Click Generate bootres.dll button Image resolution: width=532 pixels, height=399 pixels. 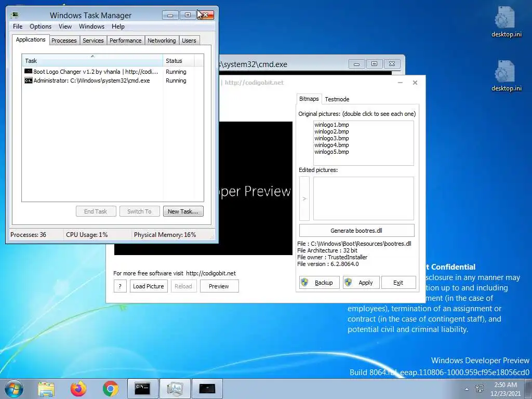tap(356, 230)
